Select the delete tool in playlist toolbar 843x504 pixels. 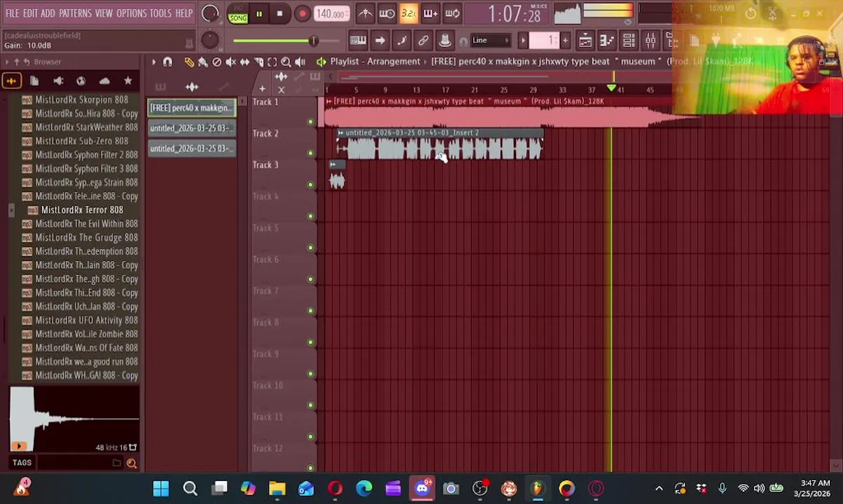[217, 62]
